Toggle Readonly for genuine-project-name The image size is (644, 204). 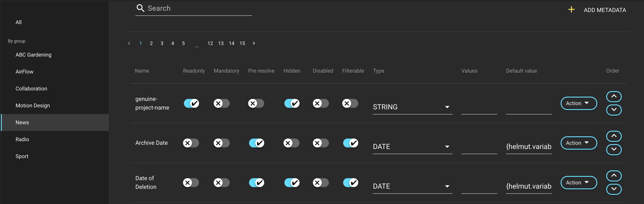191,103
